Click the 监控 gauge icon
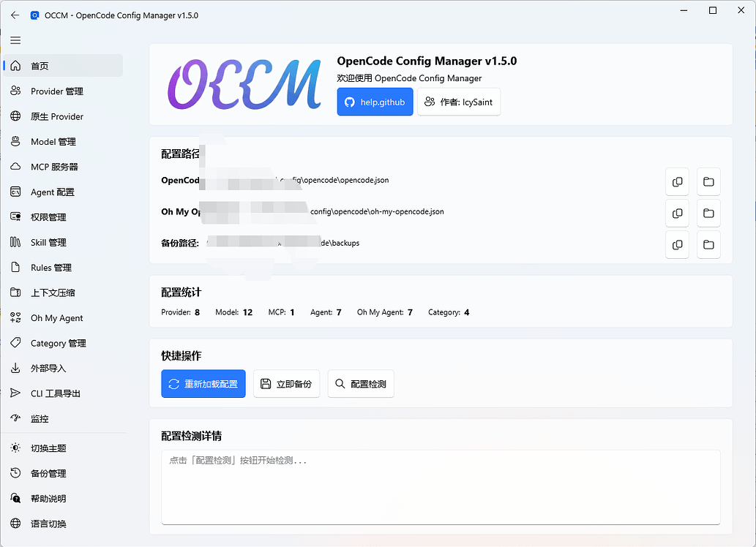The height and width of the screenshot is (547, 756). pyautogui.click(x=15, y=418)
